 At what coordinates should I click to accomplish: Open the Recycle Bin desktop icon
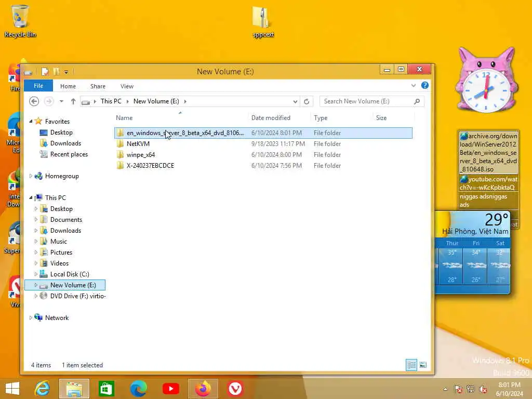(20, 21)
